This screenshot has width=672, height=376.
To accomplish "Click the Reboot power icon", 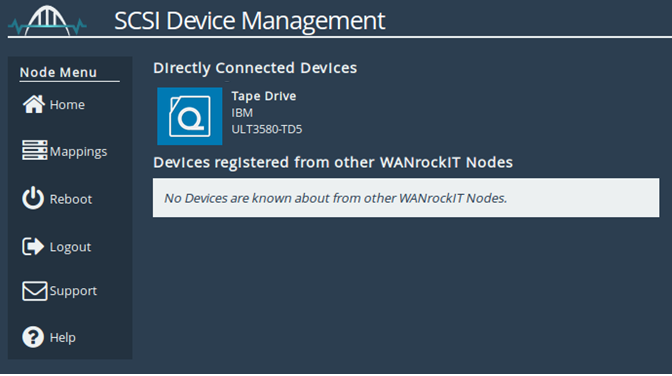I will pos(33,198).
